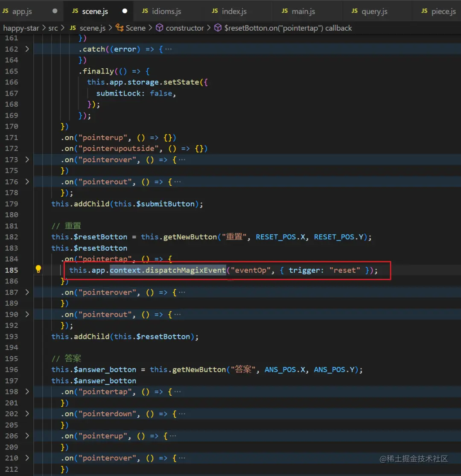Click the $resetBotton callback breadcrumb

click(x=288, y=28)
